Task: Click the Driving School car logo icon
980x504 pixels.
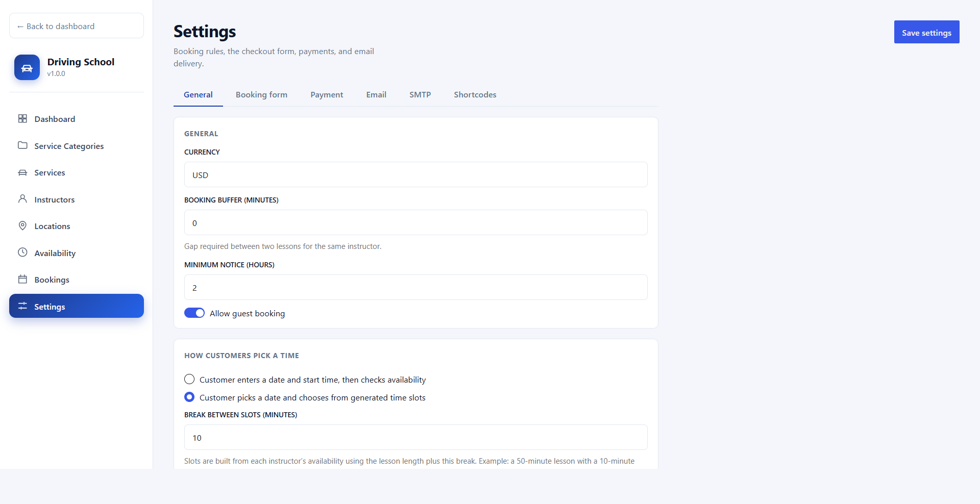Action: coord(27,67)
